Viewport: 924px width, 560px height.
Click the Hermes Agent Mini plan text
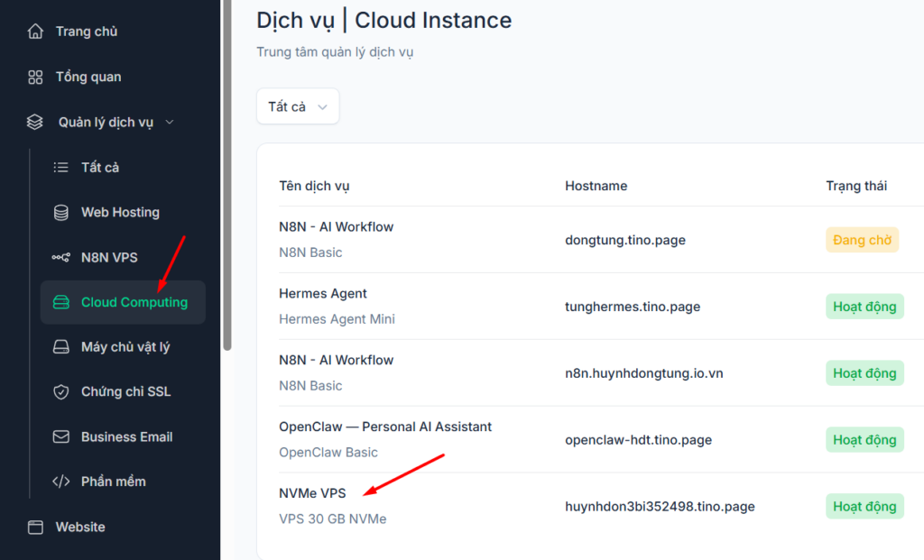[x=337, y=319]
